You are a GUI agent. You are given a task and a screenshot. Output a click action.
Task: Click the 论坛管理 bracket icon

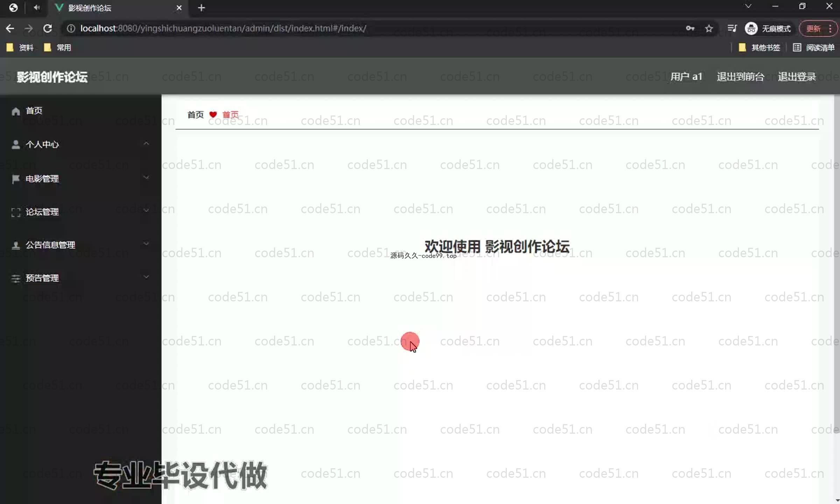[16, 212]
